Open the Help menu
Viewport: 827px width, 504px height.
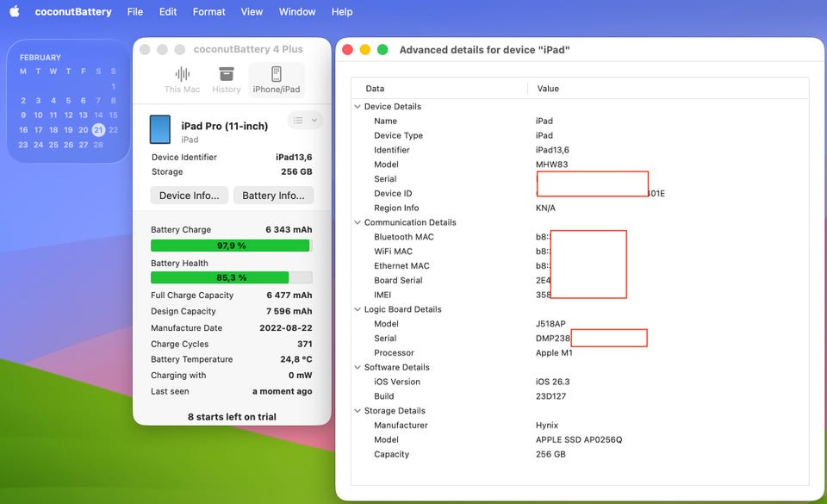[342, 11]
